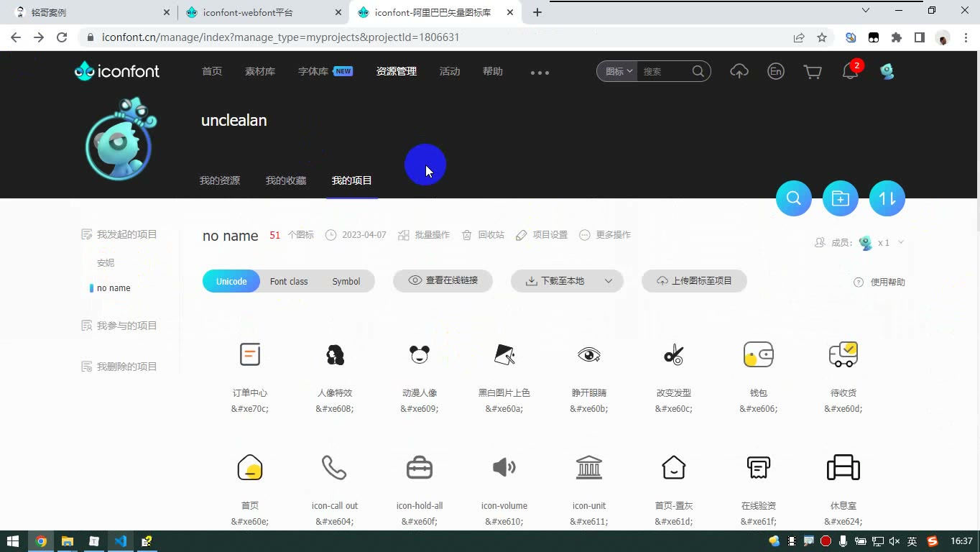The image size is (980, 552).
Task: Select the 黑白图片上色 icon
Action: coord(504,354)
